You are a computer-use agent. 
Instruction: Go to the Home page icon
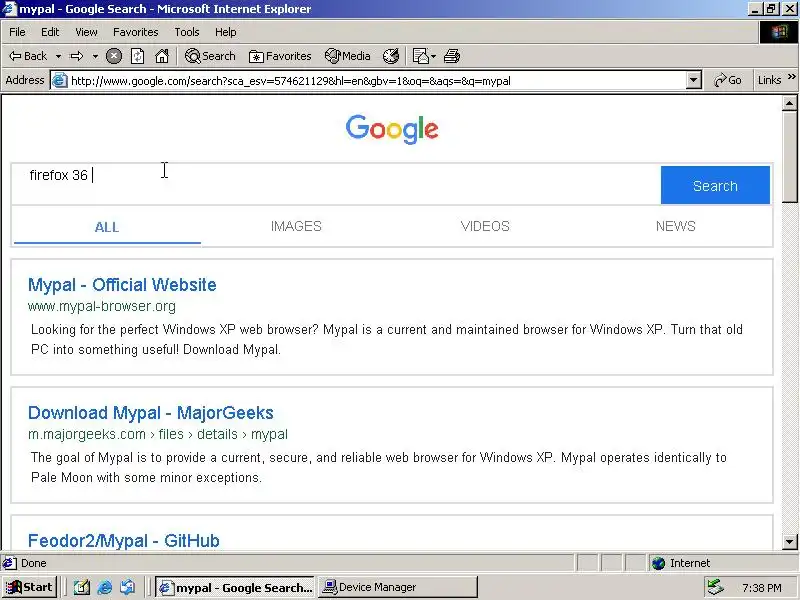click(162, 56)
